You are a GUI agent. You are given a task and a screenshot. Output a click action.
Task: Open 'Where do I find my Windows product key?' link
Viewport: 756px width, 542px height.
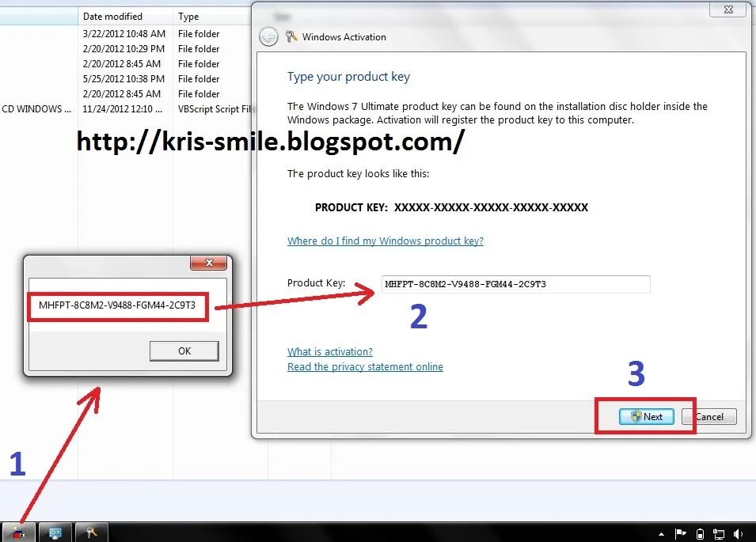(386, 241)
